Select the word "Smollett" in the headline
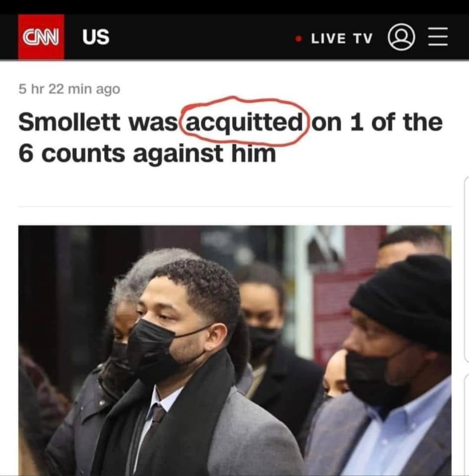The image size is (469, 476). (x=69, y=122)
